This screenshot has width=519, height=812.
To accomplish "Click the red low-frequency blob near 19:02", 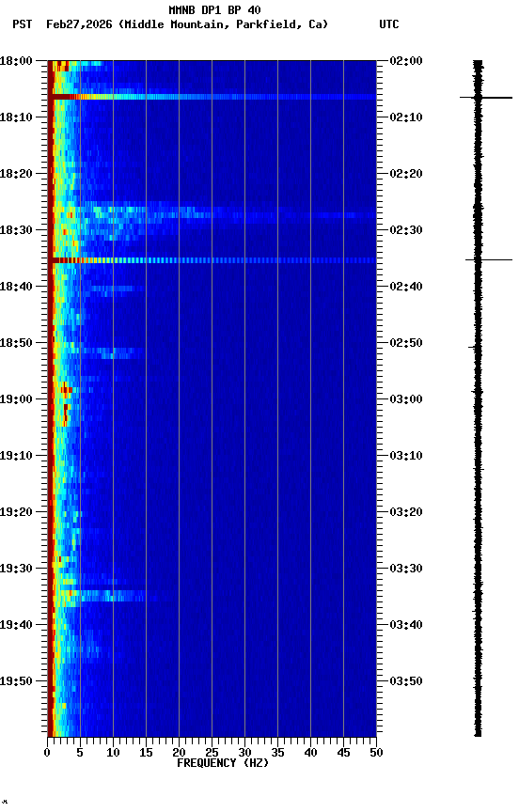I will pos(65,414).
